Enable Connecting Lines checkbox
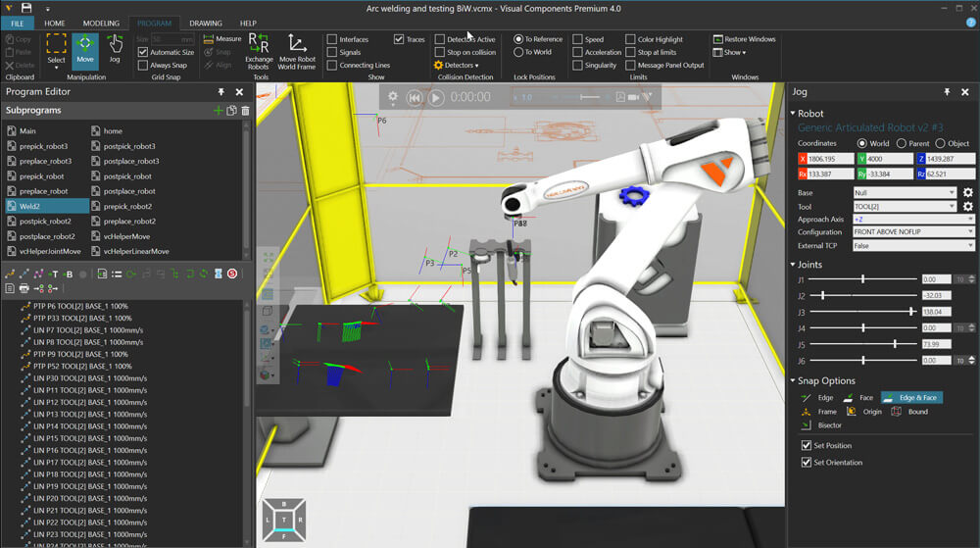This screenshot has height=548, width=980. coord(332,65)
